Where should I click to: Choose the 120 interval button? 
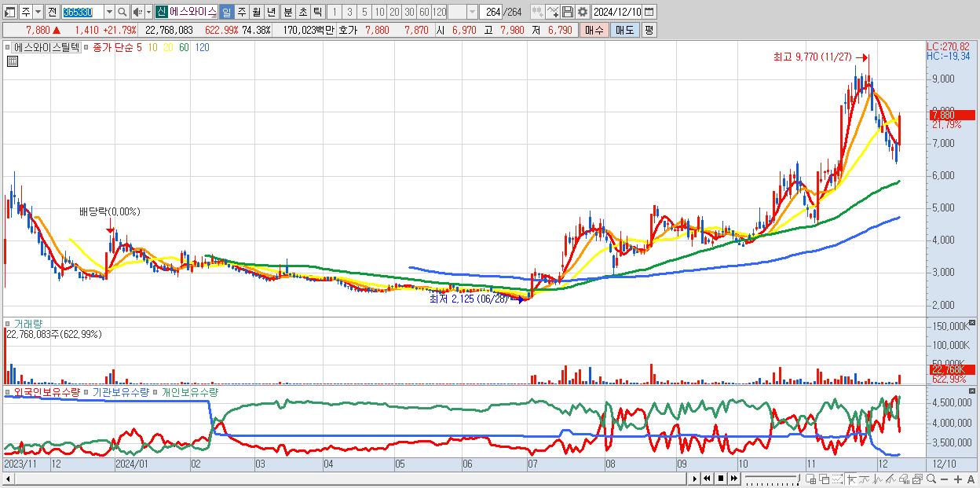click(x=440, y=12)
